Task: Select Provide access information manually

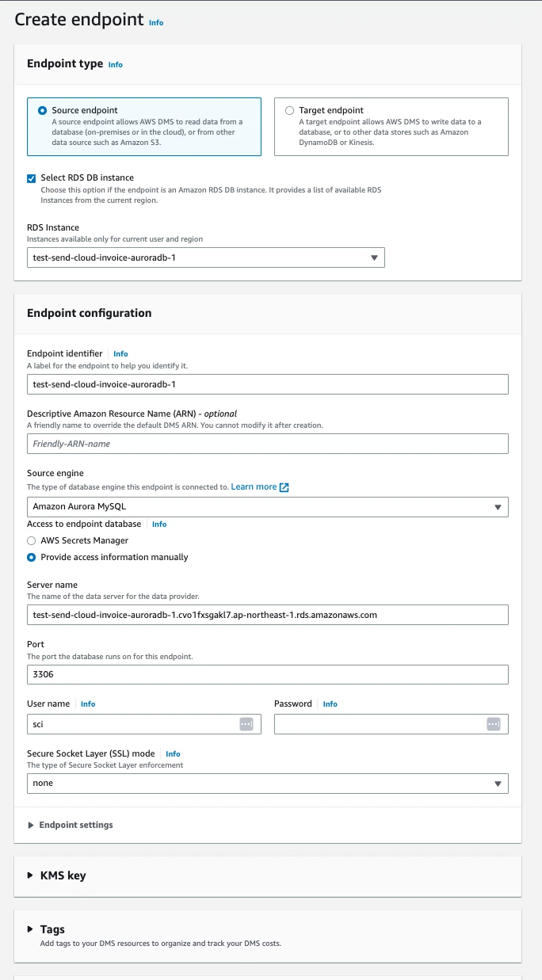Action: click(x=32, y=557)
